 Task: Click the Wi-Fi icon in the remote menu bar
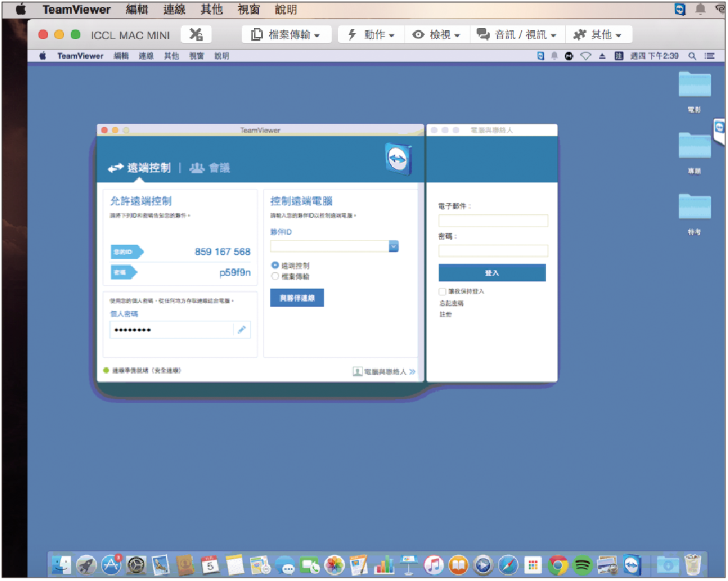coord(586,56)
